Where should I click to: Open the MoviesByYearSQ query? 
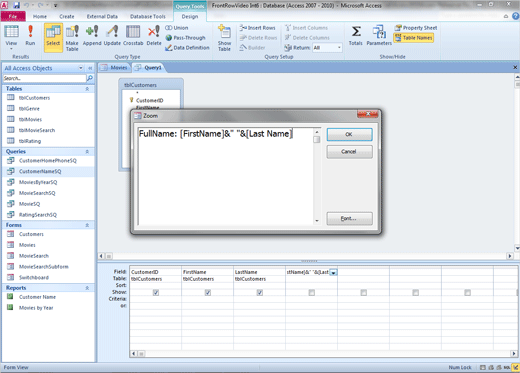[38, 182]
